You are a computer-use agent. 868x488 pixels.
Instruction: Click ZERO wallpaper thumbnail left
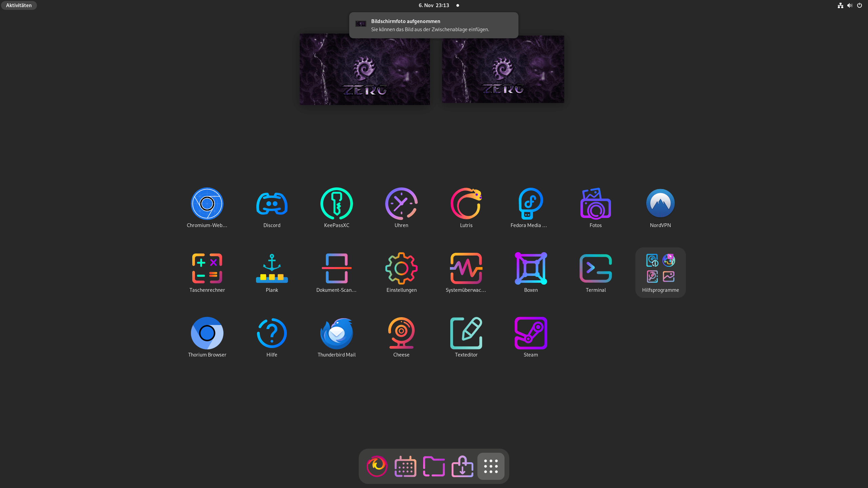pos(364,69)
